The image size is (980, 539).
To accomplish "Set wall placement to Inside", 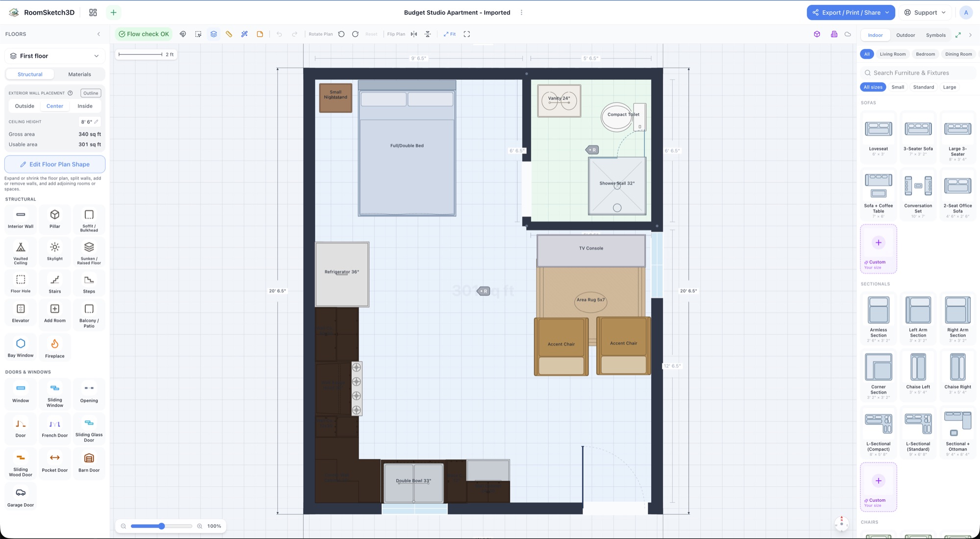I will click(x=85, y=106).
